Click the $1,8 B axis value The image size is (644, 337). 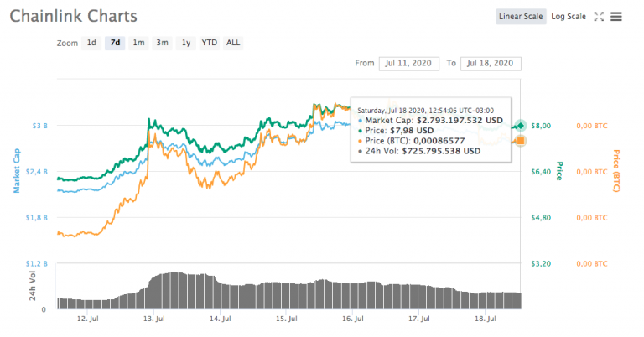[x=37, y=218]
